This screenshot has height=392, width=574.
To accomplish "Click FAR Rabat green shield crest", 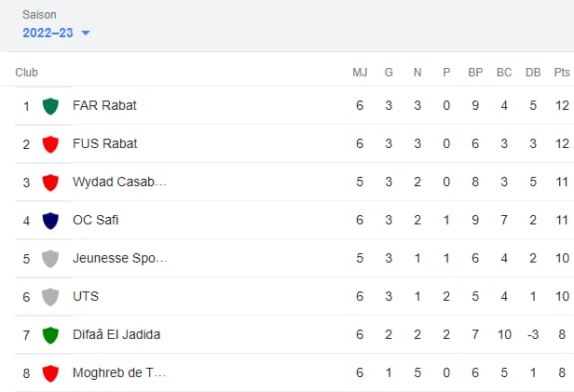I will coord(50,106).
